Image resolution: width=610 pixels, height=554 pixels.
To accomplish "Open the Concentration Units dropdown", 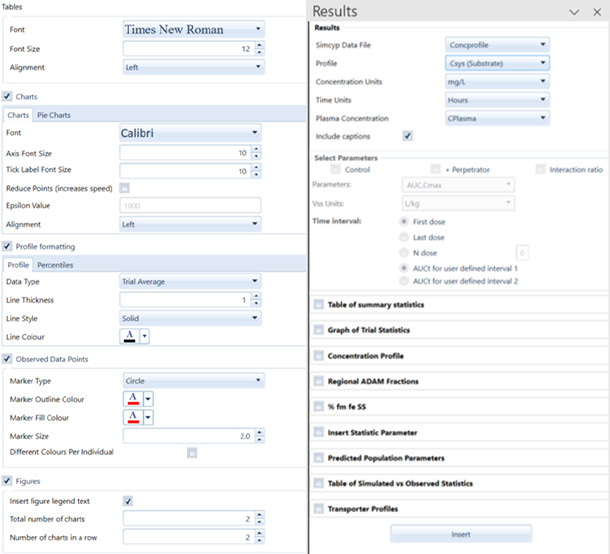I will pyautogui.click(x=497, y=81).
